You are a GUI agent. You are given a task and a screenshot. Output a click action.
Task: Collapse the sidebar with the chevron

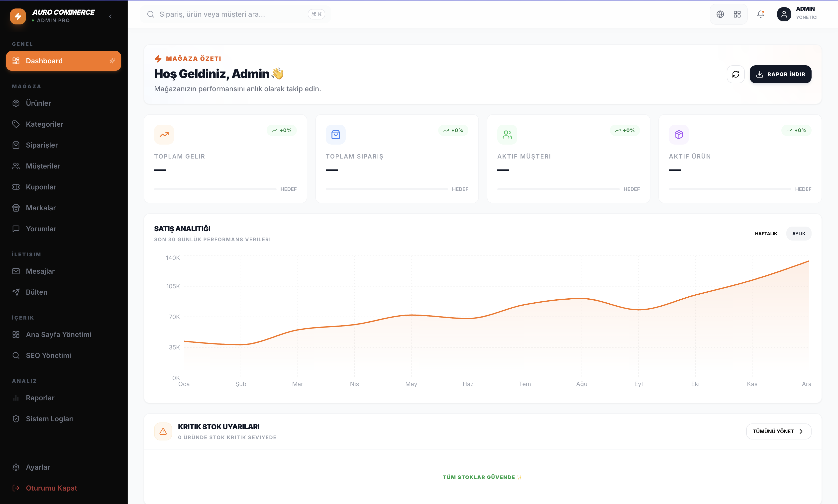click(x=110, y=16)
